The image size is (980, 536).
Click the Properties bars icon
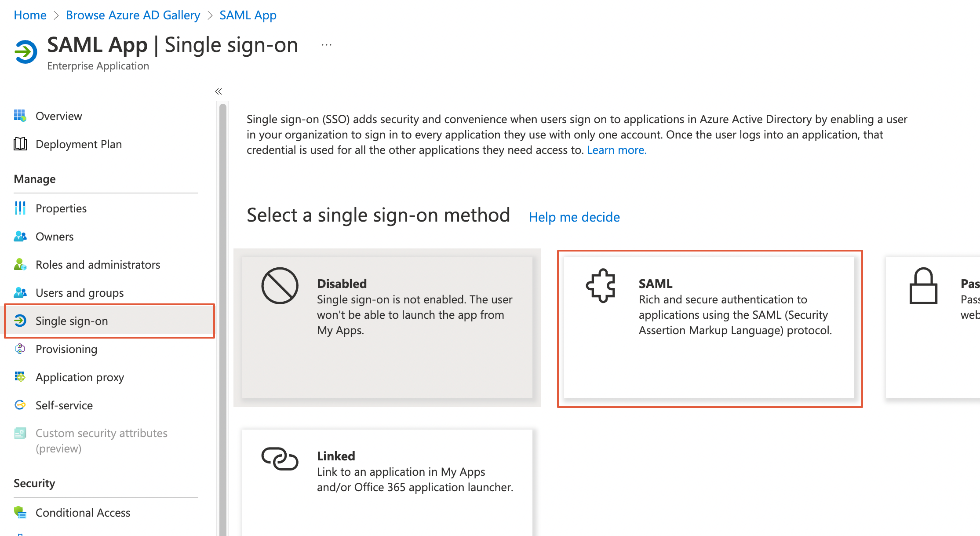pos(20,208)
